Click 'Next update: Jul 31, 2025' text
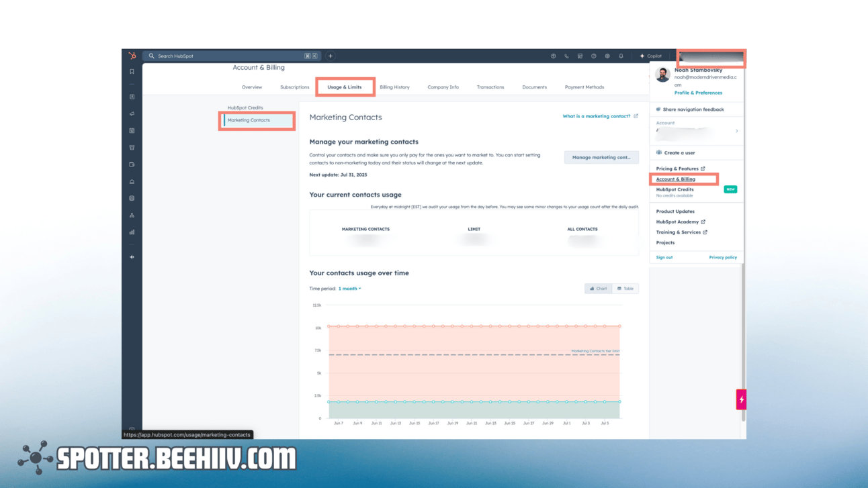The height and width of the screenshot is (488, 868). point(338,175)
